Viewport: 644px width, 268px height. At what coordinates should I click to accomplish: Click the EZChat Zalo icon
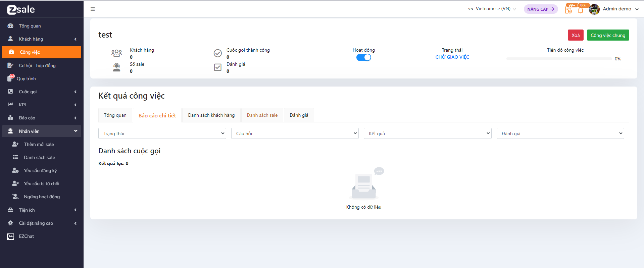click(x=11, y=236)
